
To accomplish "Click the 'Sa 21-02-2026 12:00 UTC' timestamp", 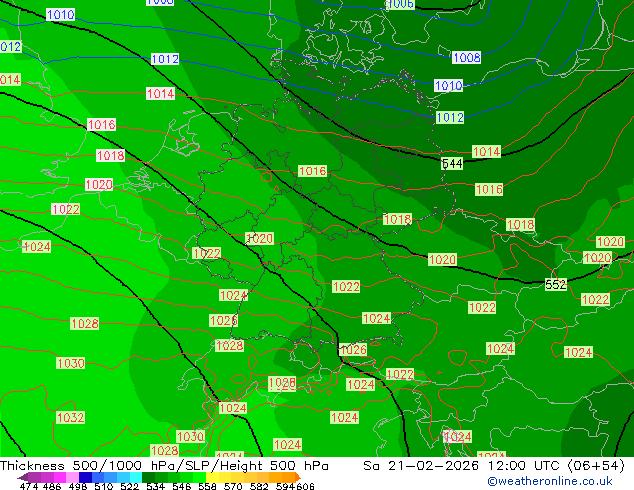I will (x=463, y=466).
